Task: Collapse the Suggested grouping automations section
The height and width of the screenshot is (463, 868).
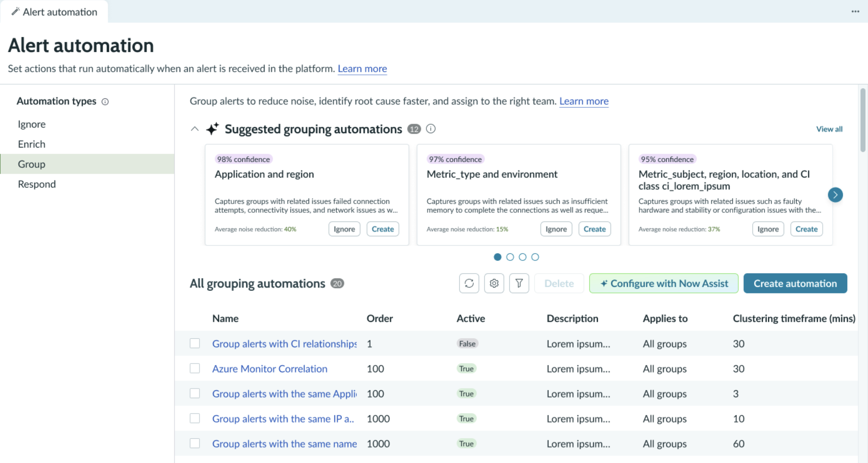Action: [x=195, y=129]
